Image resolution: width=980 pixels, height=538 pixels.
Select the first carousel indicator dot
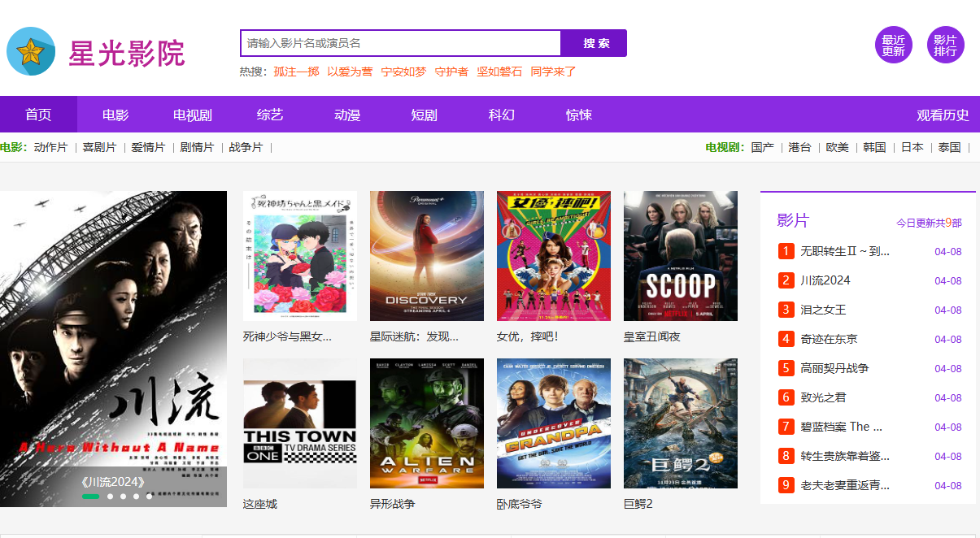90,496
